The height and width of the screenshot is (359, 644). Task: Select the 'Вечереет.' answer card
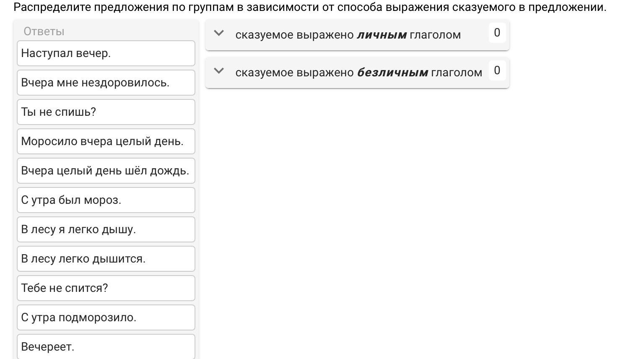106,346
